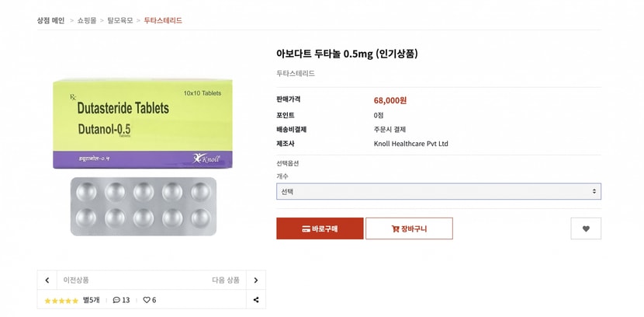The width and height of the screenshot is (644, 317).
Task: Click the cart icon in 장바구니 button
Action: (395, 229)
